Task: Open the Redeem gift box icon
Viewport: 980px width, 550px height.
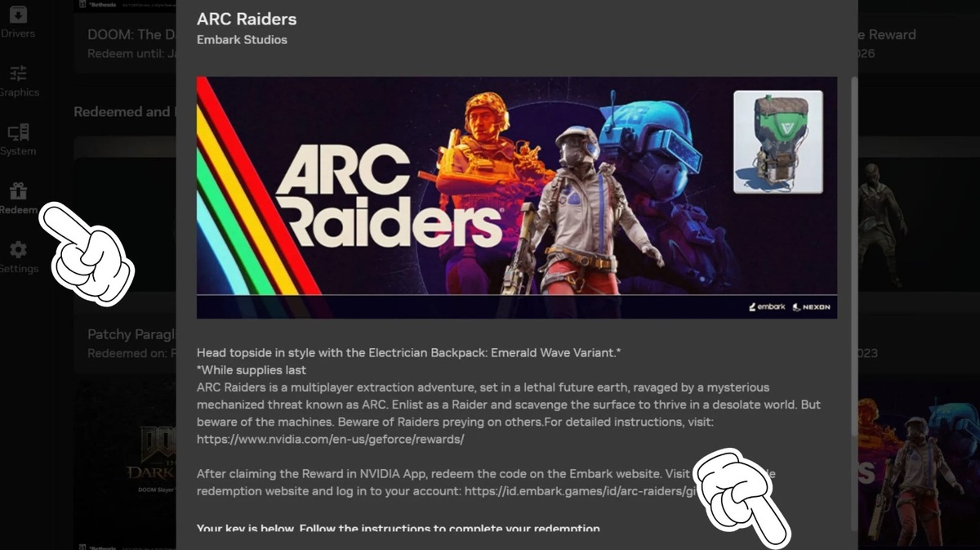Action: pos(18,191)
